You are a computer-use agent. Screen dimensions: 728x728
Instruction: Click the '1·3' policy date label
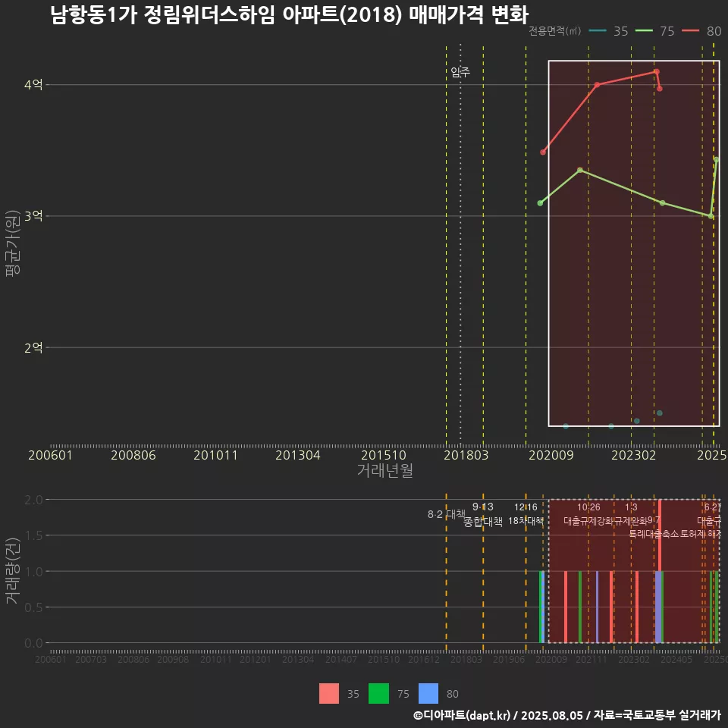pyautogui.click(x=631, y=507)
